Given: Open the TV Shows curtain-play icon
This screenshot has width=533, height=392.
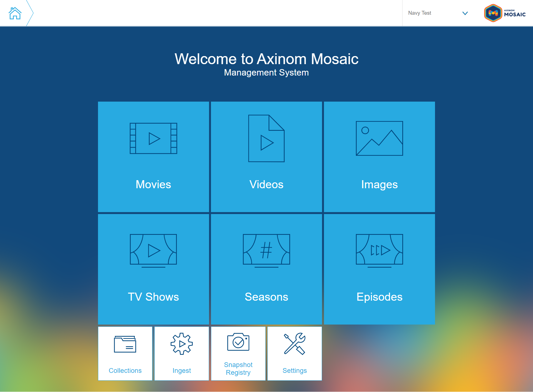Looking at the screenshot, I should coord(153,251).
